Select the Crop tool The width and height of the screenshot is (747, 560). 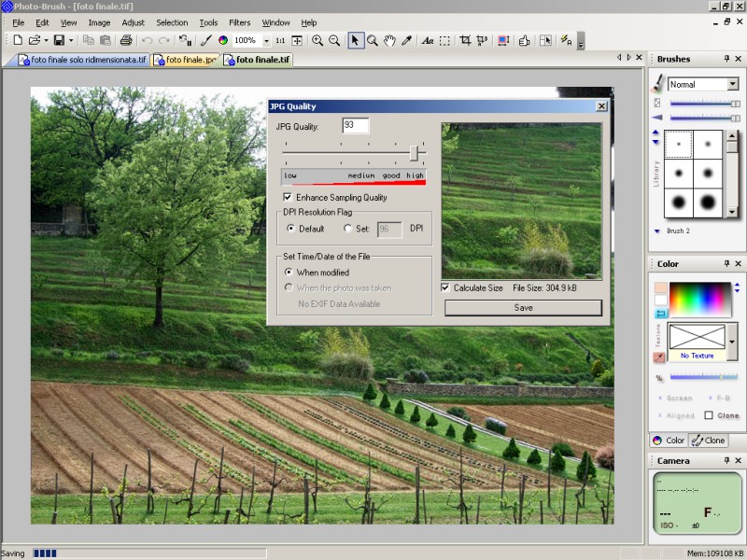click(465, 40)
